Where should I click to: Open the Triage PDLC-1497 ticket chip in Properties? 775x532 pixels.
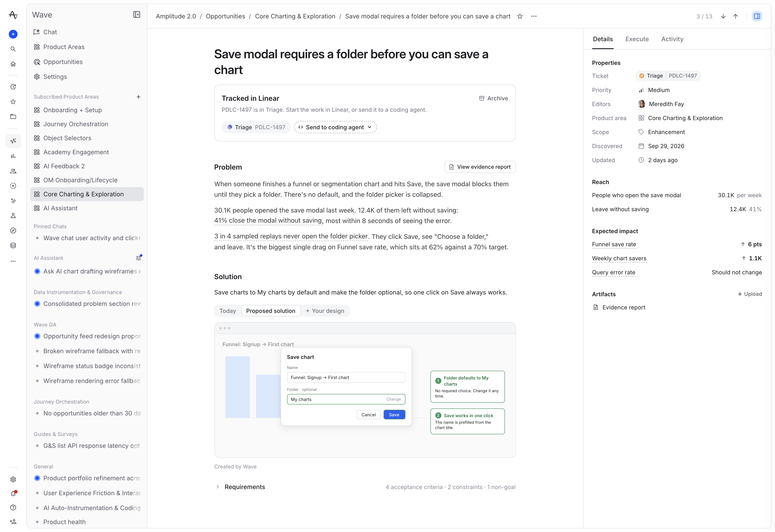(x=668, y=76)
